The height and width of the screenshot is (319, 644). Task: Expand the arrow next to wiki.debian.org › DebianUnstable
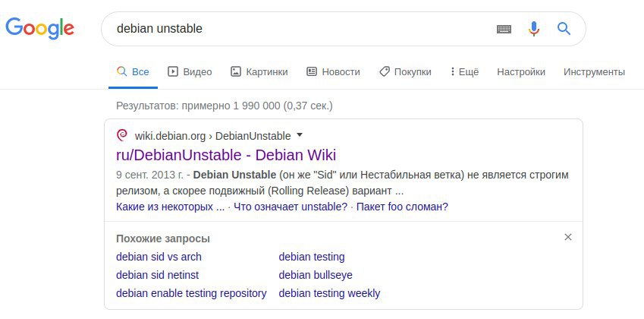click(300, 135)
